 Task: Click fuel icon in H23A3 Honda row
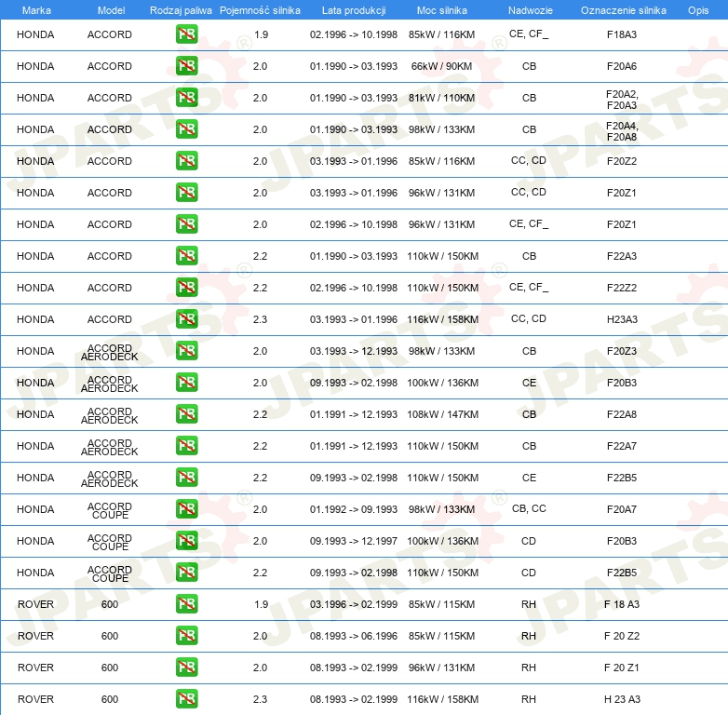(x=186, y=319)
